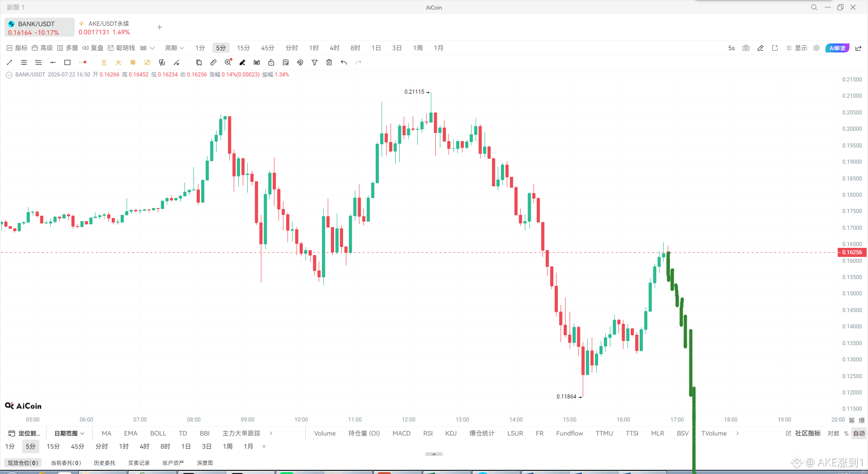The image size is (868, 474).
Task: Select the rectangle drawing tool
Action: pyautogui.click(x=67, y=62)
